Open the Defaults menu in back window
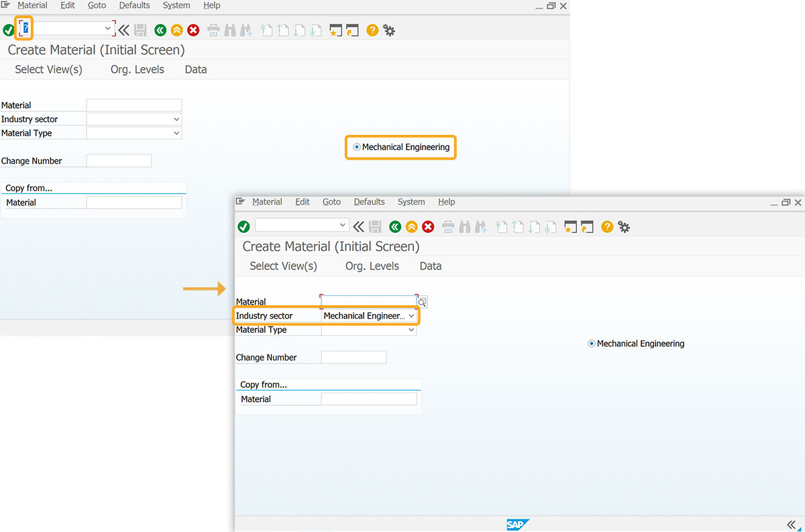 [x=135, y=5]
